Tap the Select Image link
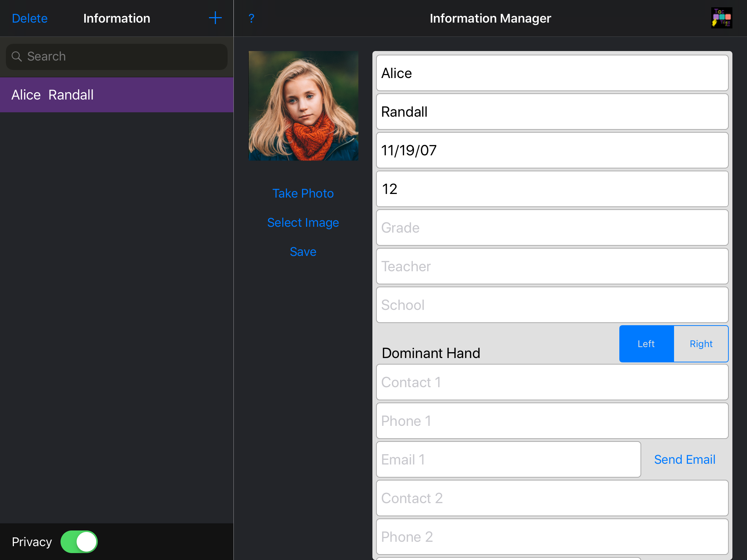The image size is (747, 560). [303, 222]
